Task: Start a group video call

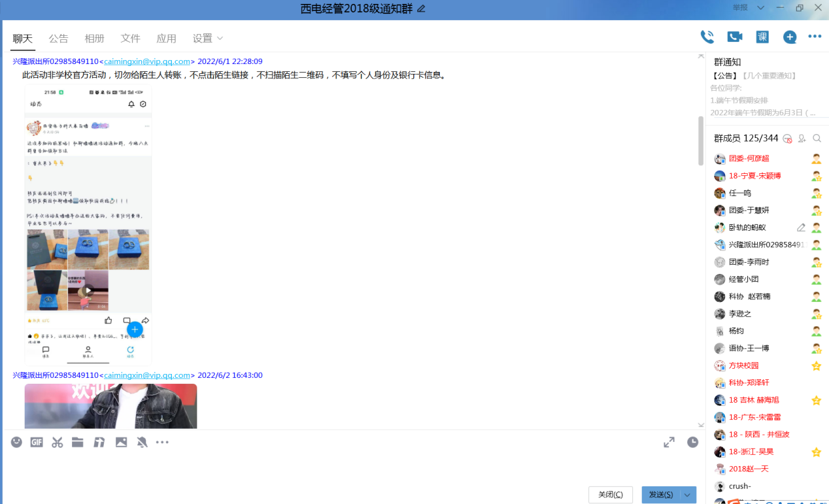Action: (735, 37)
